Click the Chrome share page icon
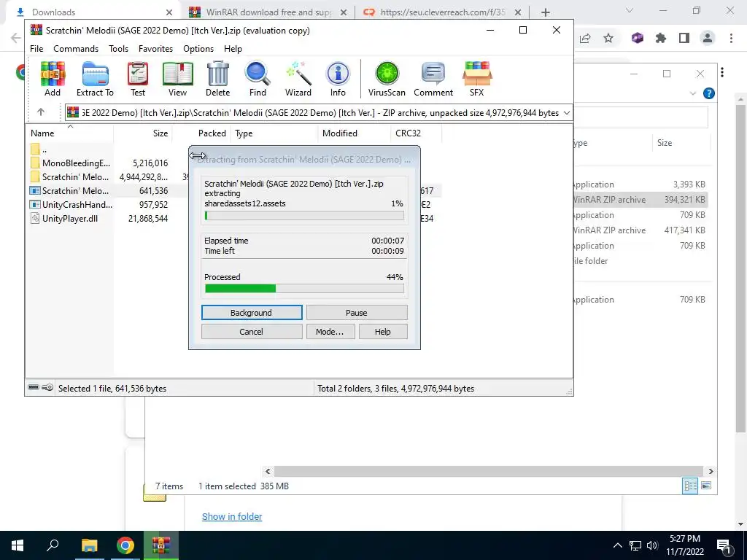Screen dimensions: 747x560 point(585,38)
